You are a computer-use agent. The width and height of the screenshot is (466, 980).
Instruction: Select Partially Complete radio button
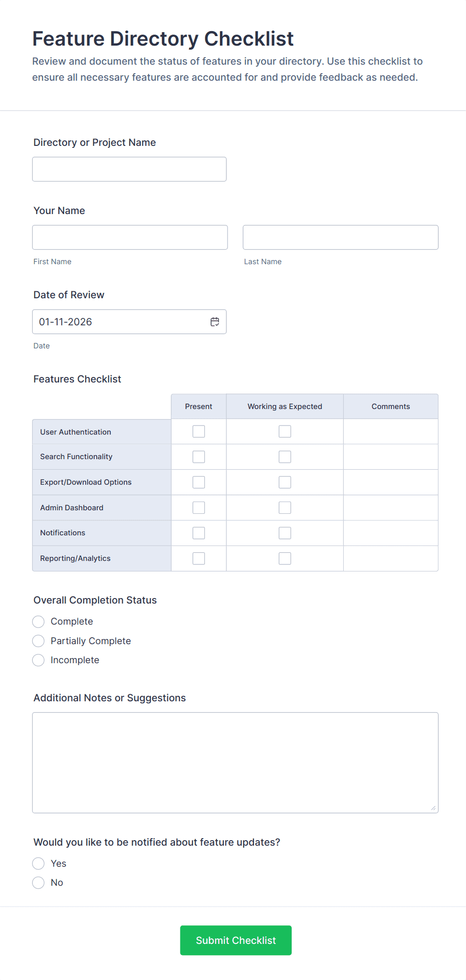tap(39, 641)
